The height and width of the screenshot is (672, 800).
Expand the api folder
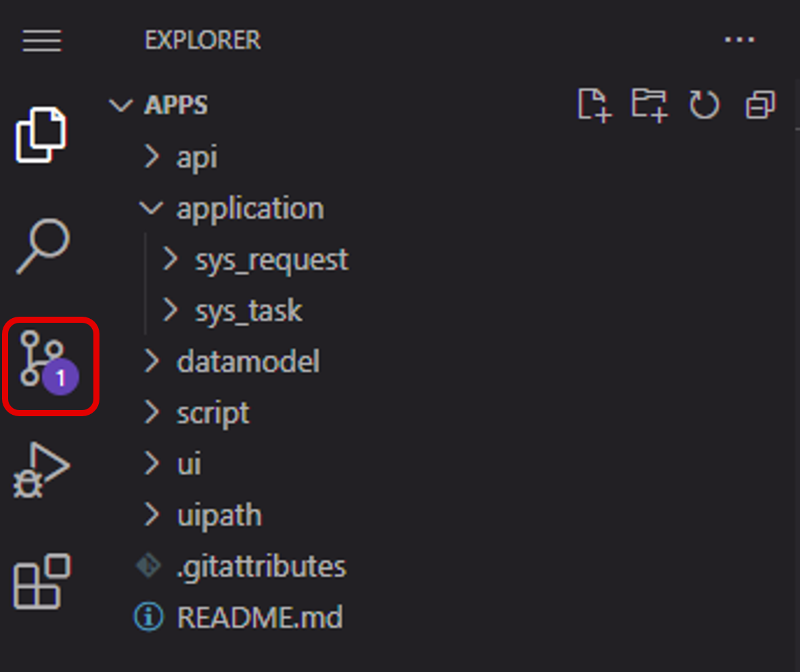[196, 157]
